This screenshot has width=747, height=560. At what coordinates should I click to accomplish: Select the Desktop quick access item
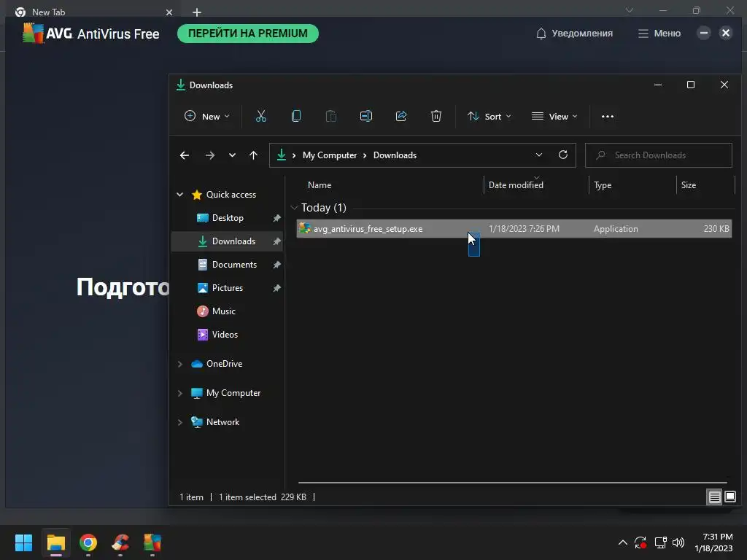pyautogui.click(x=228, y=217)
